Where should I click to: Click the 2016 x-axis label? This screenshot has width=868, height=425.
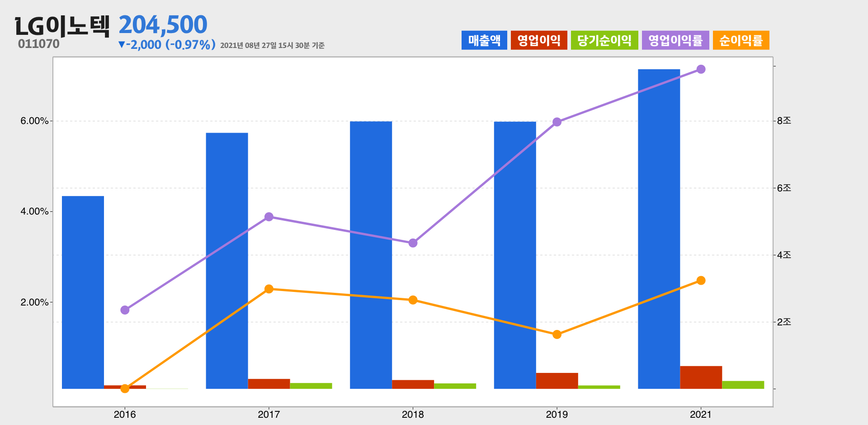pyautogui.click(x=125, y=415)
